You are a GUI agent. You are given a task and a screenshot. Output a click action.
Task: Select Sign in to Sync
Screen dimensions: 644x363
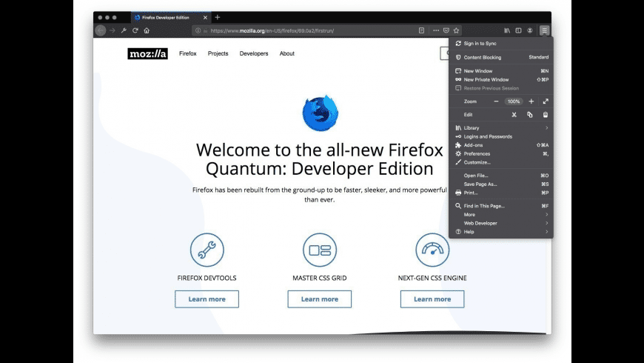[x=501, y=43]
